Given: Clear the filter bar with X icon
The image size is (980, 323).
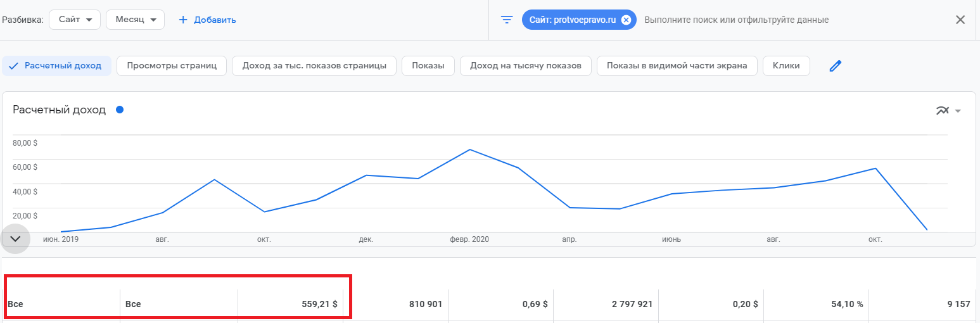Looking at the screenshot, I should pyautogui.click(x=960, y=20).
